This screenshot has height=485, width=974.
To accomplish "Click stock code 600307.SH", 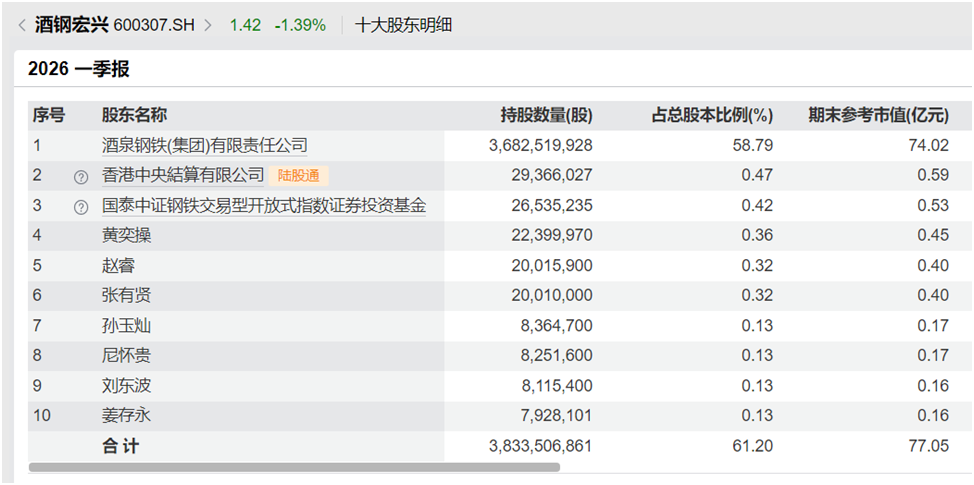I will tap(154, 25).
